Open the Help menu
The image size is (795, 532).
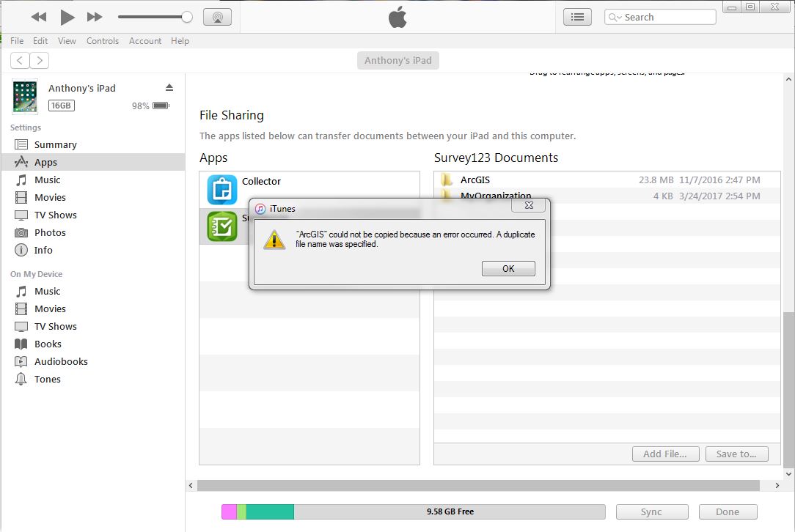[180, 41]
